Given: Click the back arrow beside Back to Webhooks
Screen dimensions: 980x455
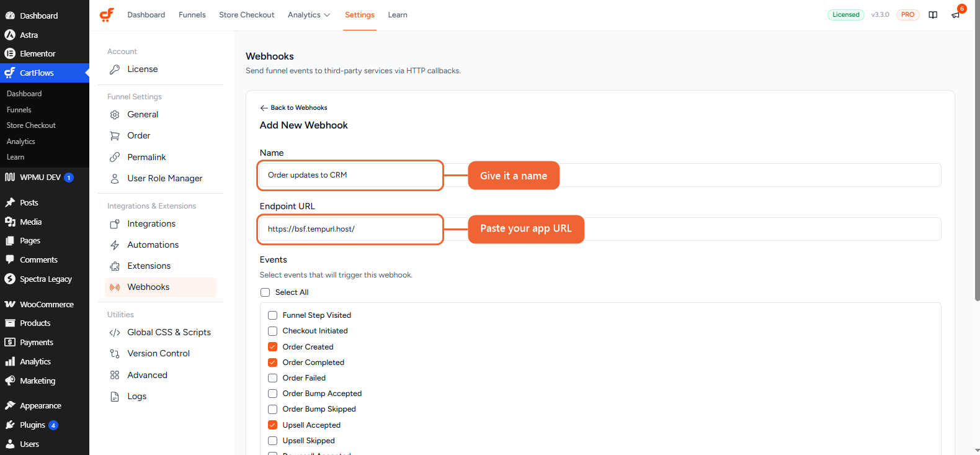Looking at the screenshot, I should tap(264, 108).
